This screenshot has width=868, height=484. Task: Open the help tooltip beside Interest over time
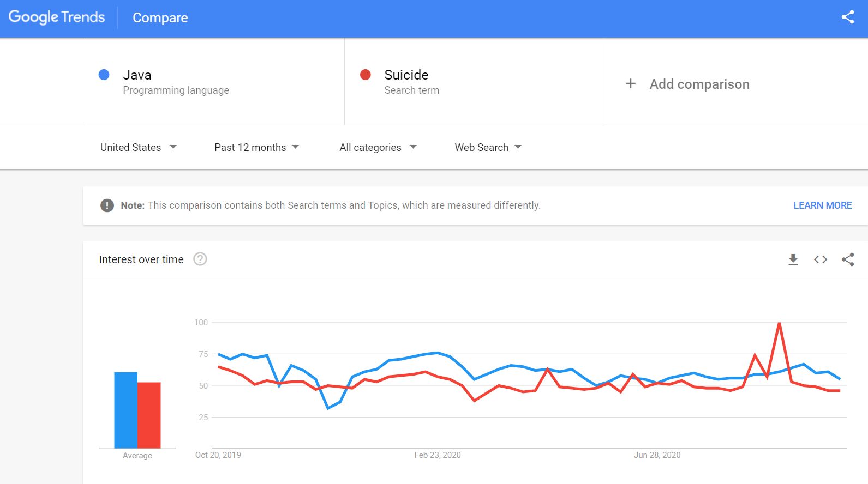click(200, 259)
